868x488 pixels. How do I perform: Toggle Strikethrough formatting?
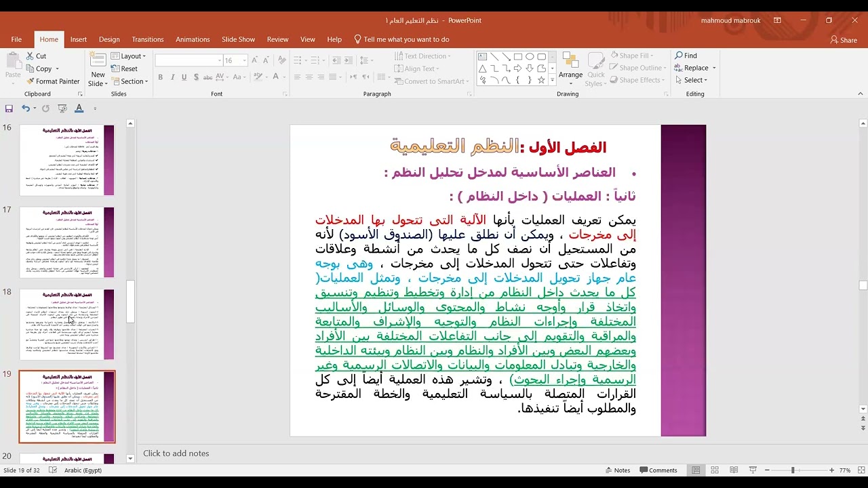click(209, 77)
